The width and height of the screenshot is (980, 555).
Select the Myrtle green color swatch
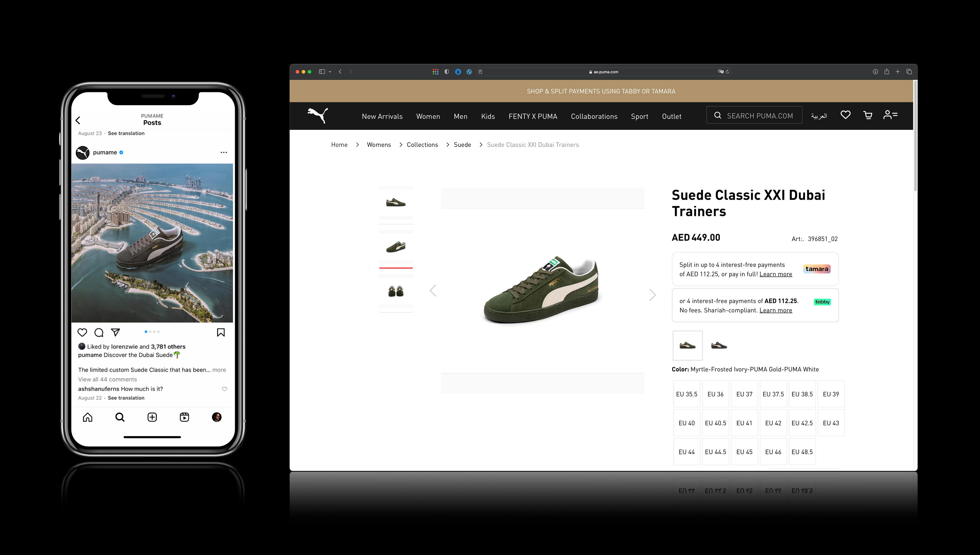[688, 345]
